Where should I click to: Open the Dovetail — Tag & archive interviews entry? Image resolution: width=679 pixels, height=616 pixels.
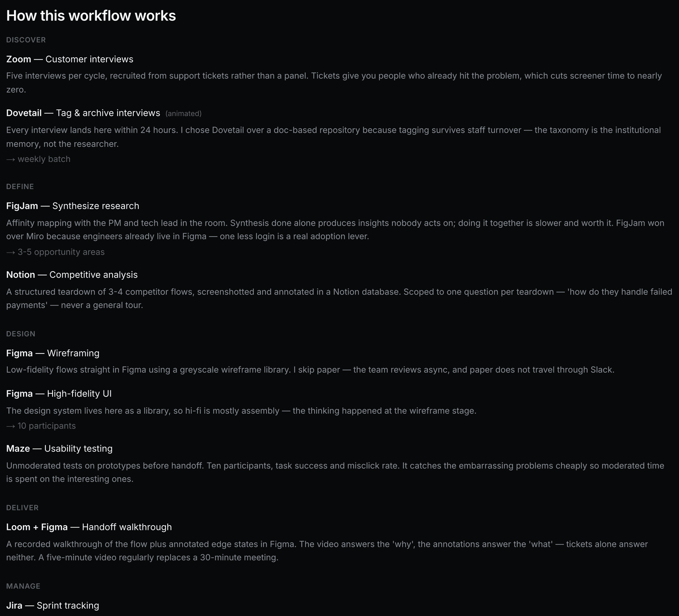83,113
